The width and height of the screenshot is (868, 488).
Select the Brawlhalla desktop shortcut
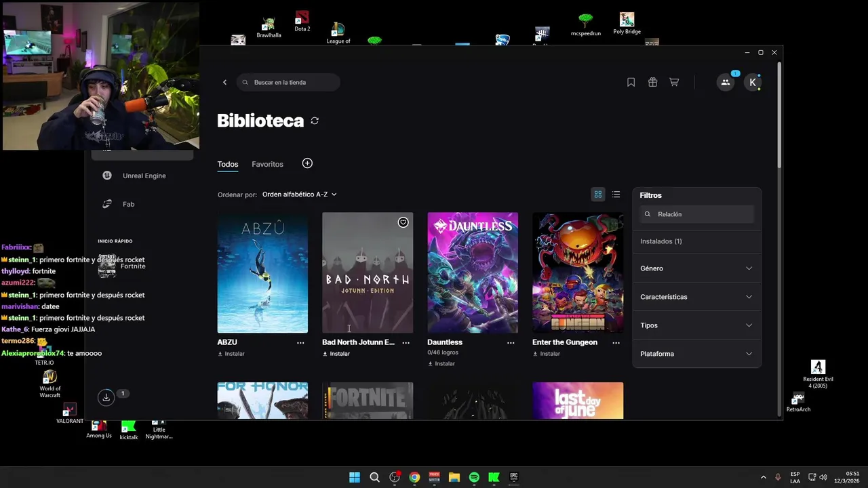coord(269,28)
